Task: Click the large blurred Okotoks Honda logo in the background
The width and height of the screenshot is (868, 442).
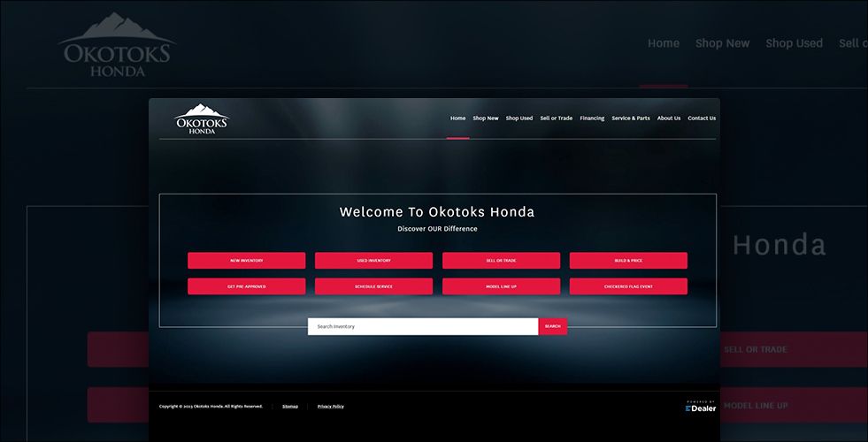Action: click(118, 45)
